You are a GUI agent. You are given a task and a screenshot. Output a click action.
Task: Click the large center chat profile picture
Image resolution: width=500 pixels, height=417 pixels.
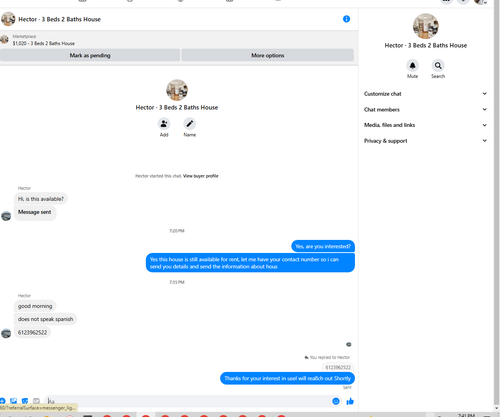(177, 90)
